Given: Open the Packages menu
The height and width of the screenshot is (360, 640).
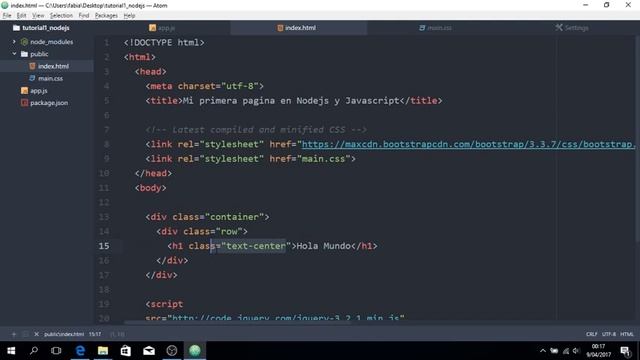Looking at the screenshot, I should pos(106,16).
